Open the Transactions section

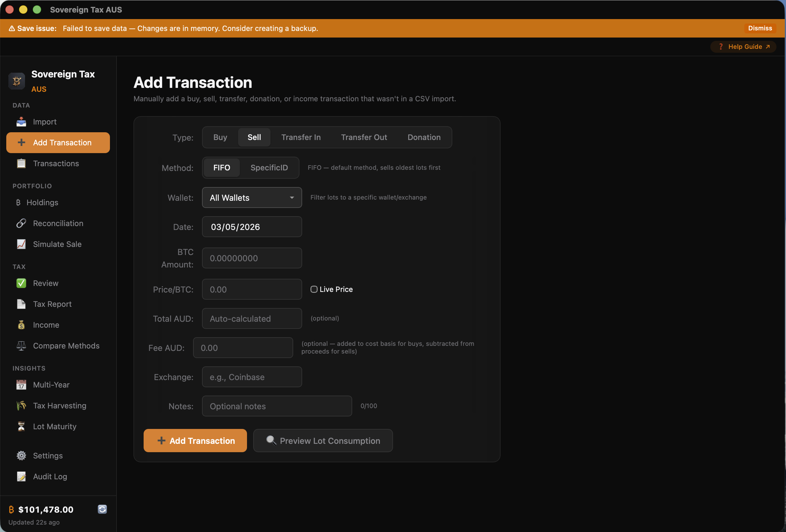56,163
